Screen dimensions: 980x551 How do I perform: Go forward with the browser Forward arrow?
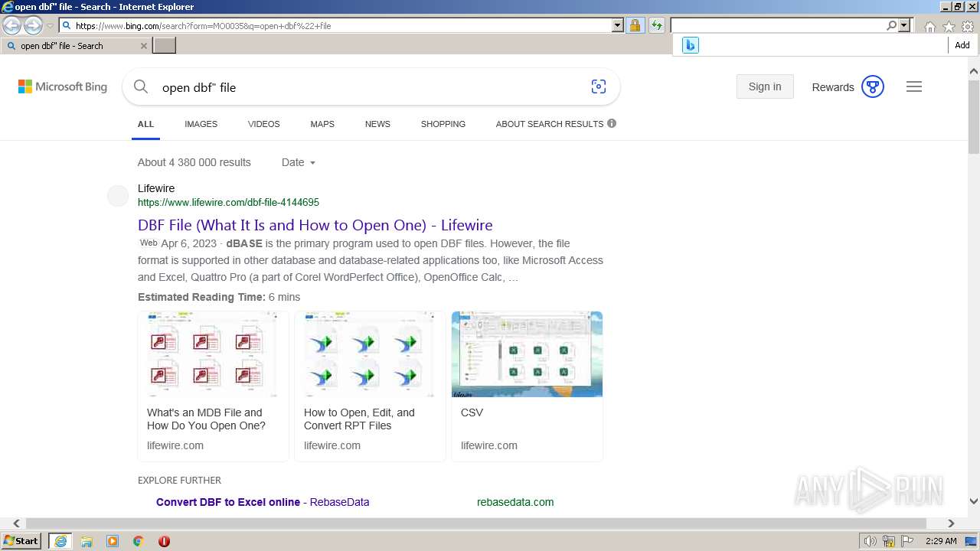33,25
